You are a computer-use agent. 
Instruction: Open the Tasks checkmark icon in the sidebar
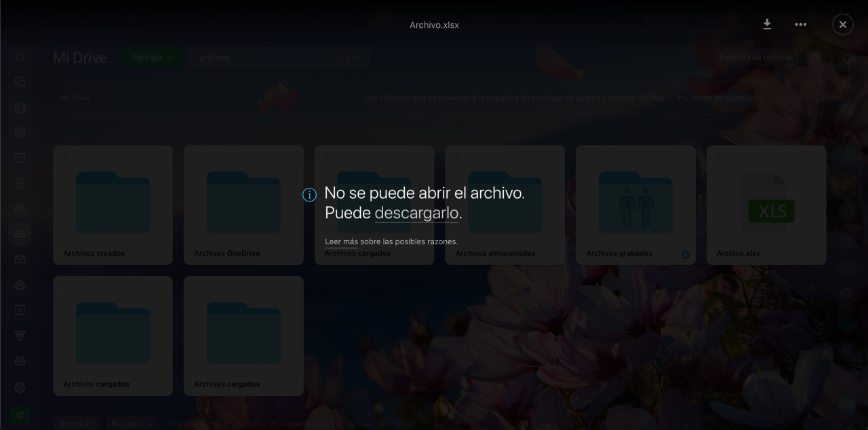20,310
